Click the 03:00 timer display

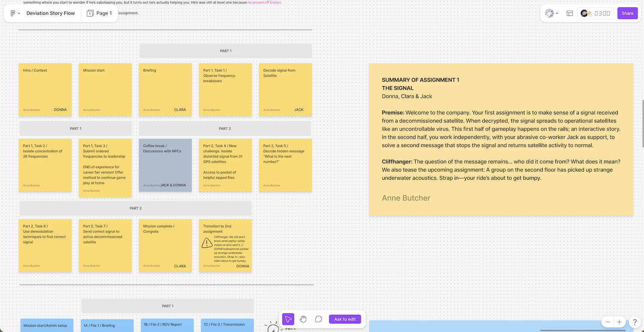[x=602, y=13]
